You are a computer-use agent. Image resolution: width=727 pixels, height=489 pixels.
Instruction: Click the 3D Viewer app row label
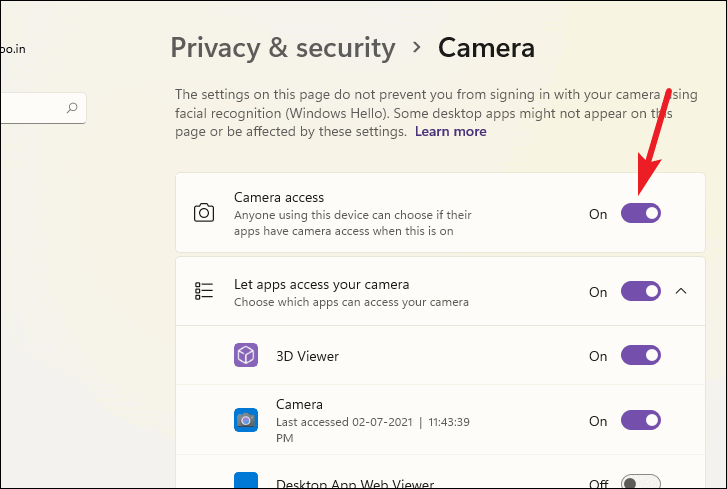pyautogui.click(x=307, y=355)
